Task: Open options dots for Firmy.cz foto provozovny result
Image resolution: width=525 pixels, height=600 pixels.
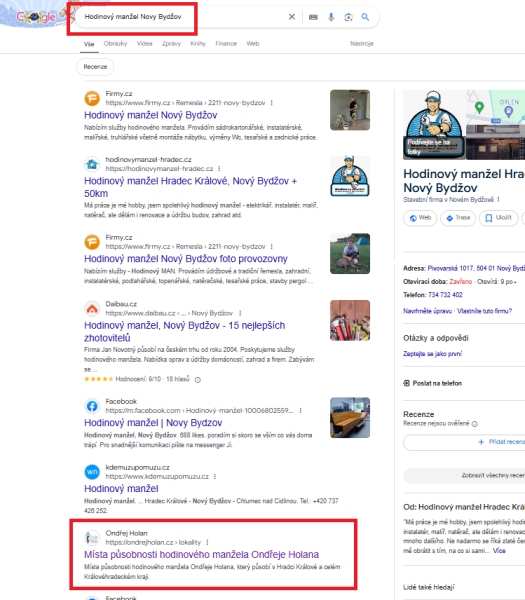Action: coord(272,246)
